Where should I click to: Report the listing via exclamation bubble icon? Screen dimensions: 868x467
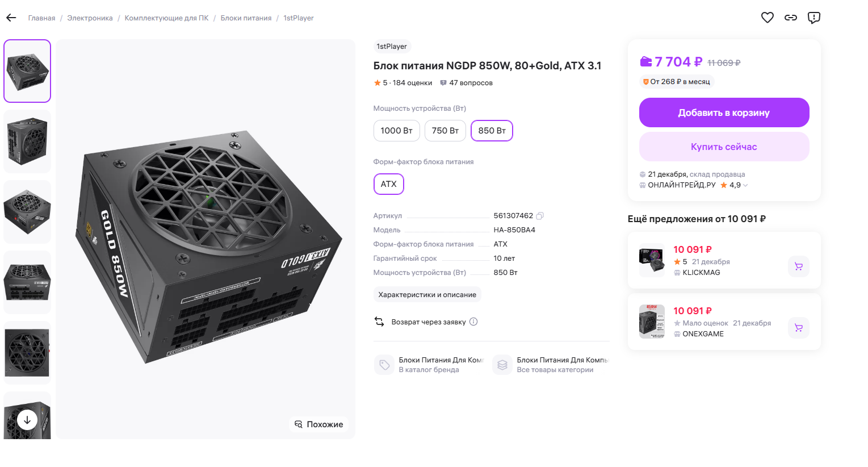tap(814, 18)
